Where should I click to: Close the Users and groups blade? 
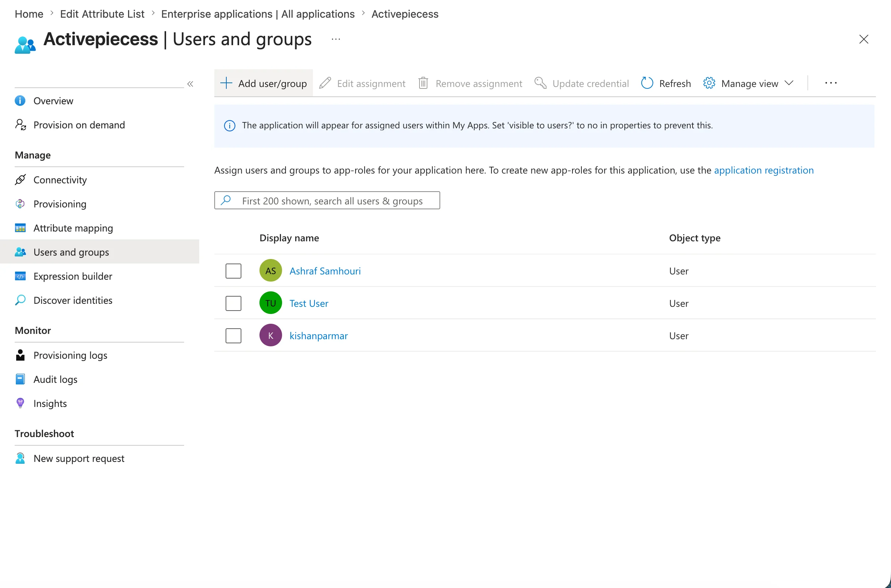tap(864, 39)
